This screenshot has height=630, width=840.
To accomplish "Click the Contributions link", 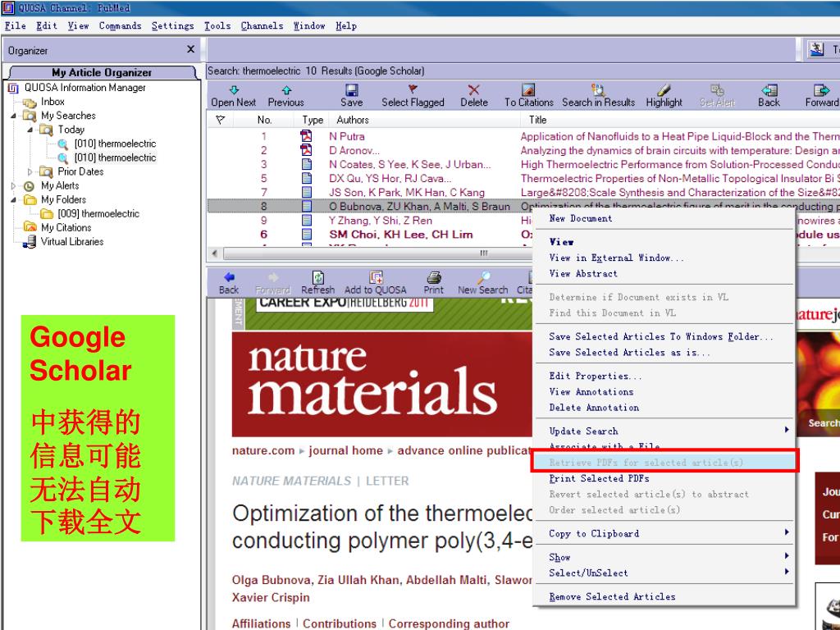I will point(340,623).
